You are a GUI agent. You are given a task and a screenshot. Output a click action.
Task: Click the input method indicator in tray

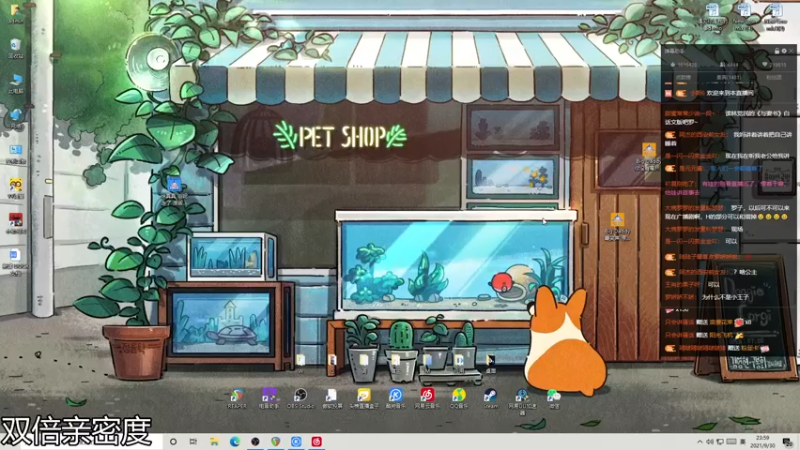tap(743, 442)
